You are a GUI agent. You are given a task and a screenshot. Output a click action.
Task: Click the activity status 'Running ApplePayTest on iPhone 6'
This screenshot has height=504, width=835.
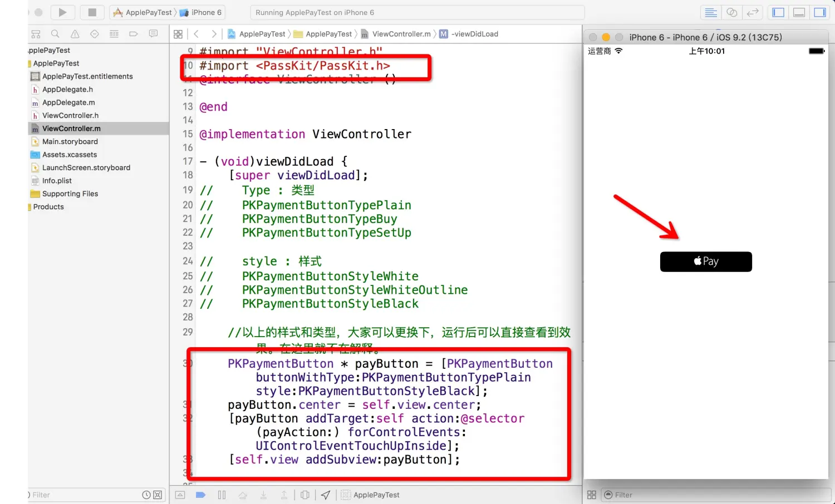tap(417, 12)
